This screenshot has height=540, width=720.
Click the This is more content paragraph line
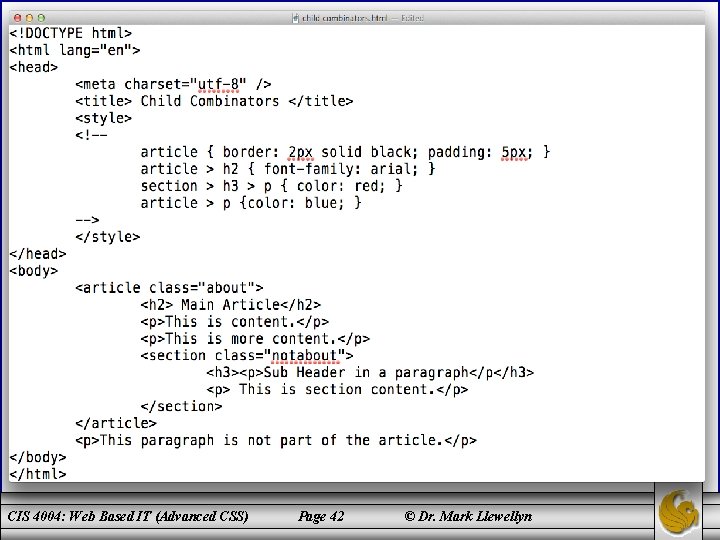255,339
